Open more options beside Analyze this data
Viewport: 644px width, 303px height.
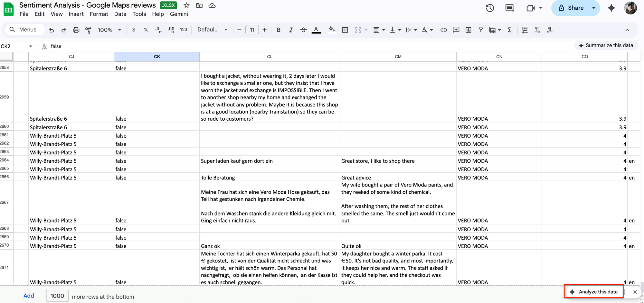click(x=625, y=292)
